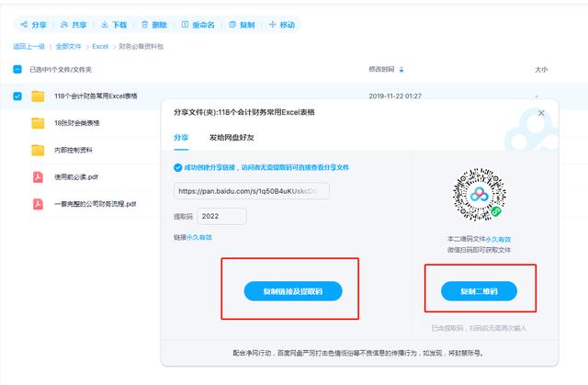Toggle the select-all checkbox in header
The width and height of the screenshot is (588, 385).
(x=17, y=69)
